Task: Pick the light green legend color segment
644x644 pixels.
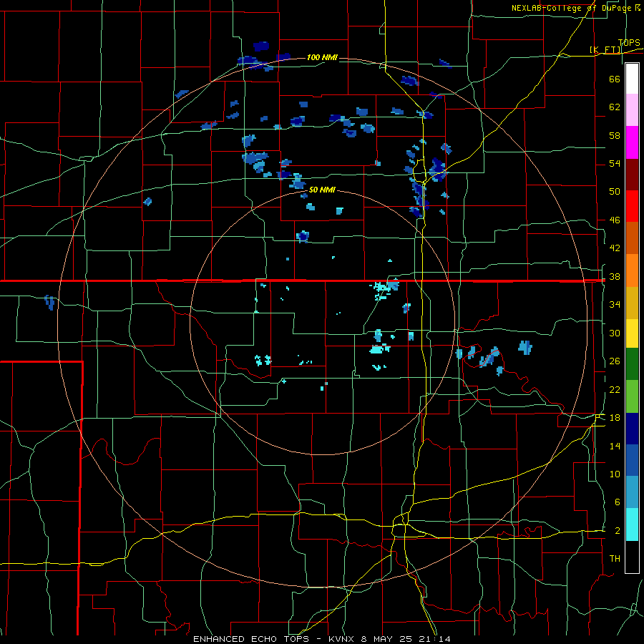Action: point(632,396)
